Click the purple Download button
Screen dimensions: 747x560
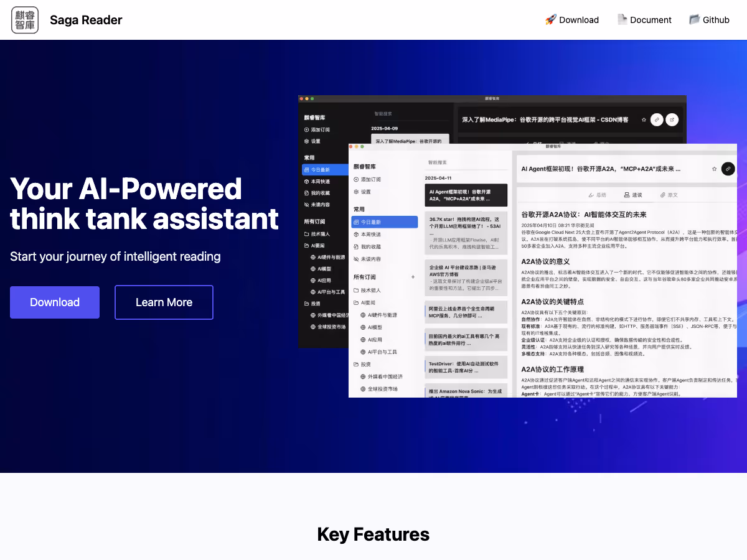(x=55, y=302)
